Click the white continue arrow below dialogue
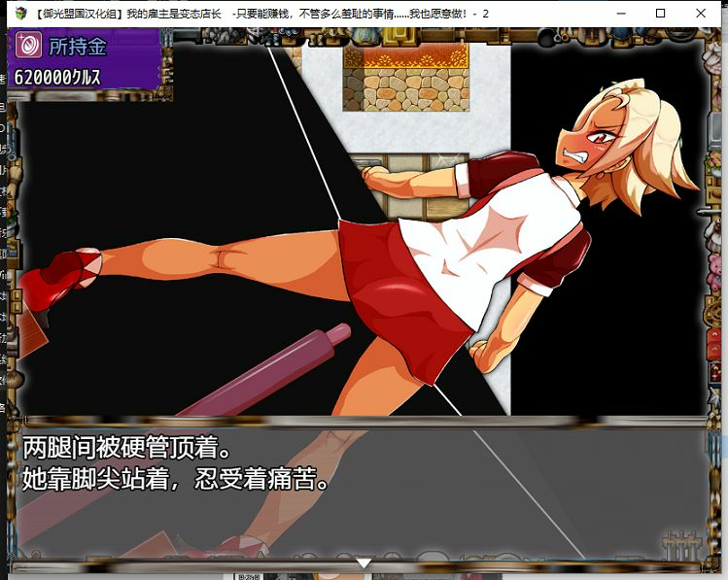The width and height of the screenshot is (728, 580). 364,563
